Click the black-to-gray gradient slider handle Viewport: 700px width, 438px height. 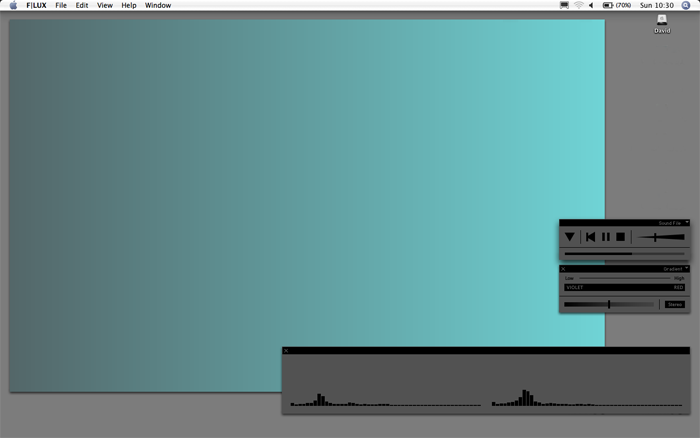pos(609,304)
